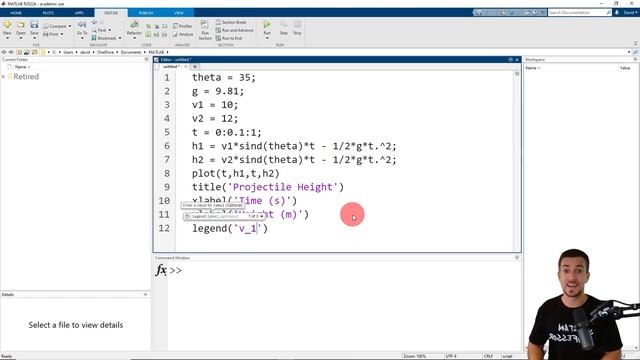The image size is (640, 360).
Task: Click Run and Advance
Action: 234,30
